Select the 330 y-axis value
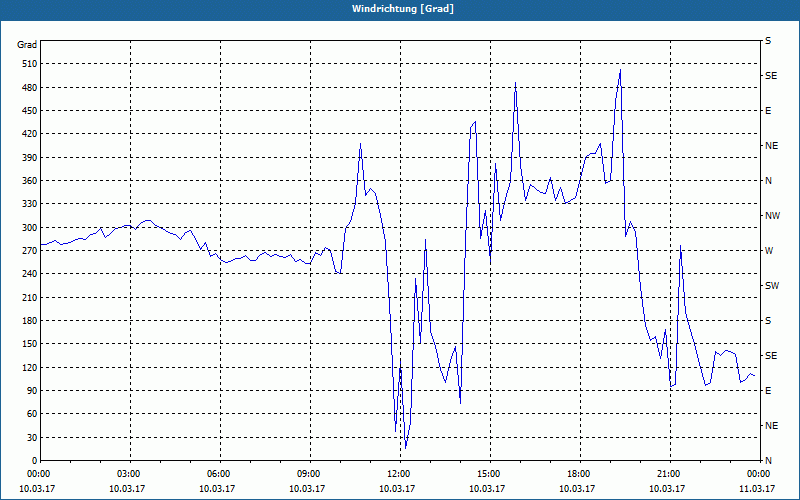 30,204
